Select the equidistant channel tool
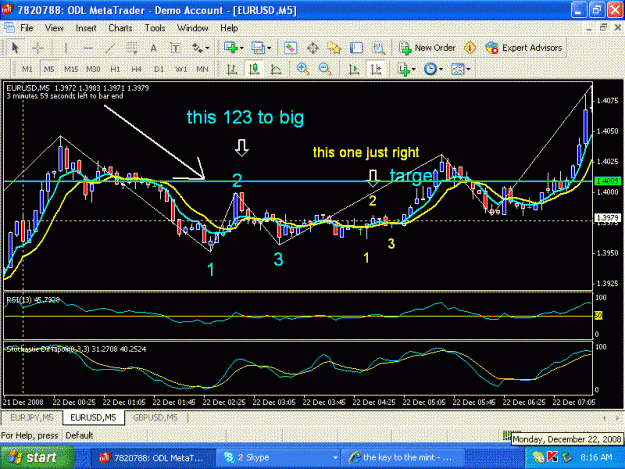The image size is (625, 469). 132,48
